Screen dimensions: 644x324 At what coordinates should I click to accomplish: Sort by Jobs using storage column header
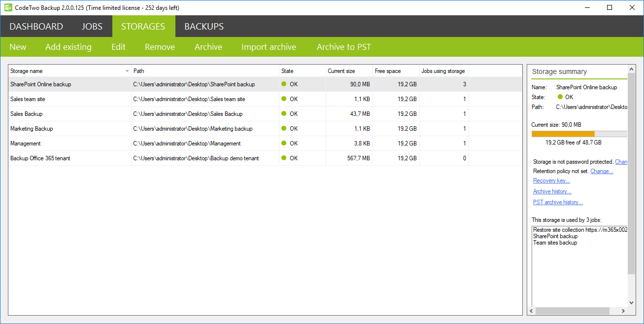(x=444, y=71)
